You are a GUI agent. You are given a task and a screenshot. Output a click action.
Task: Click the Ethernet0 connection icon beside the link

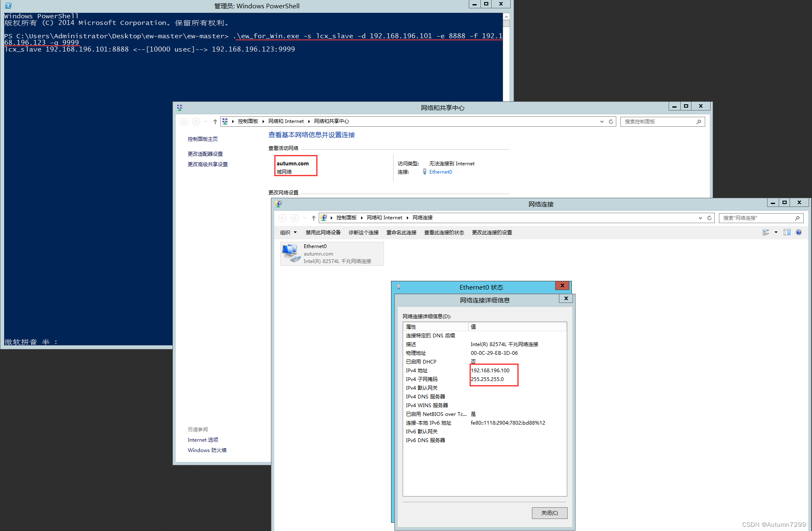click(425, 172)
